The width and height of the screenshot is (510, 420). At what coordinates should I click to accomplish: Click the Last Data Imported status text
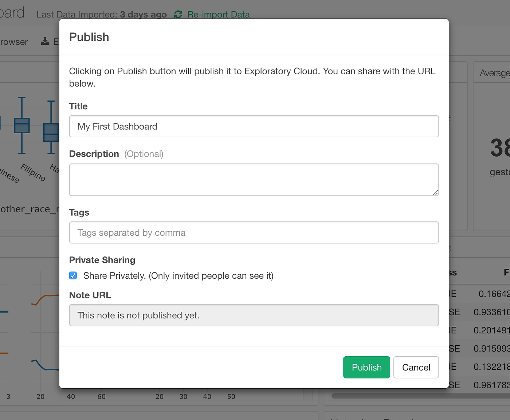pos(101,14)
